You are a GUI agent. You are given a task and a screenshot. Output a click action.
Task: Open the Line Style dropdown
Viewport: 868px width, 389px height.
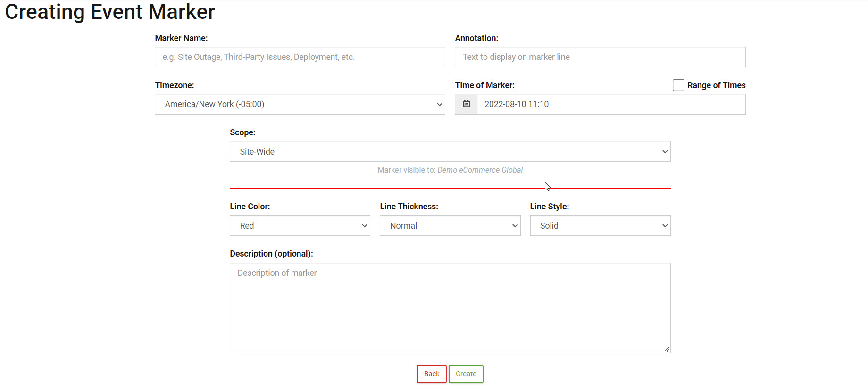(600, 226)
